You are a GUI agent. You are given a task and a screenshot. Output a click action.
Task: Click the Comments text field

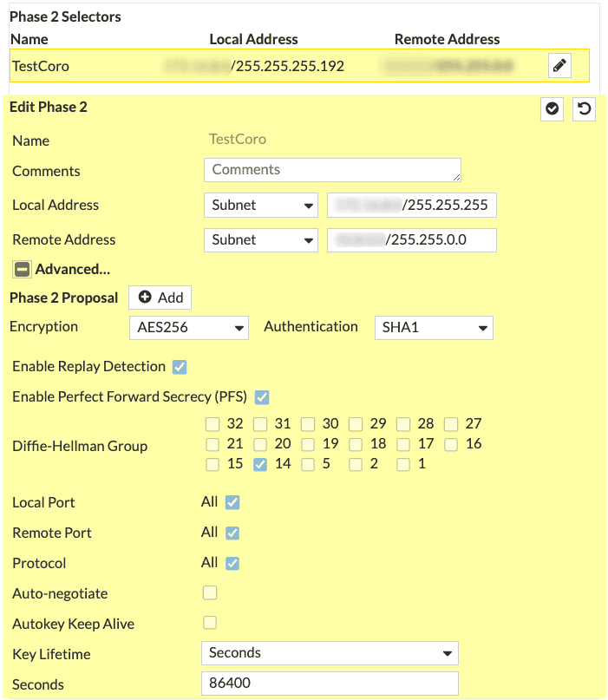click(x=332, y=170)
